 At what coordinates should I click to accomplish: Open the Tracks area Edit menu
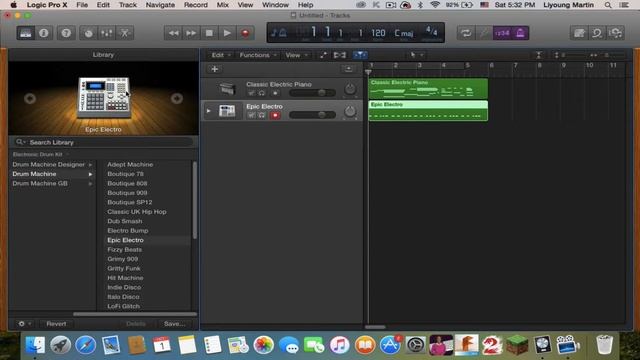pyautogui.click(x=221, y=55)
